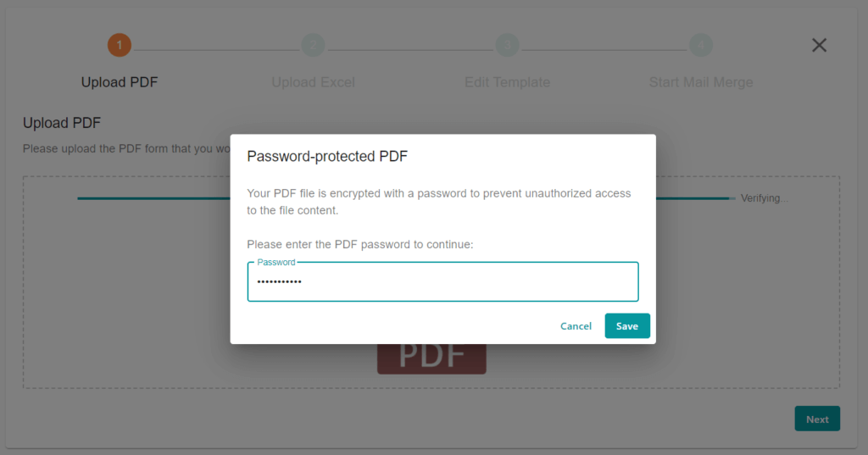868x455 pixels.
Task: Click the Verifying status text
Action: pyautogui.click(x=765, y=198)
